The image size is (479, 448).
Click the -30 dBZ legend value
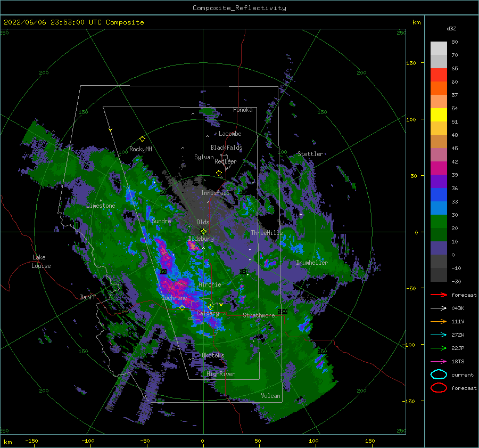tap(456, 281)
